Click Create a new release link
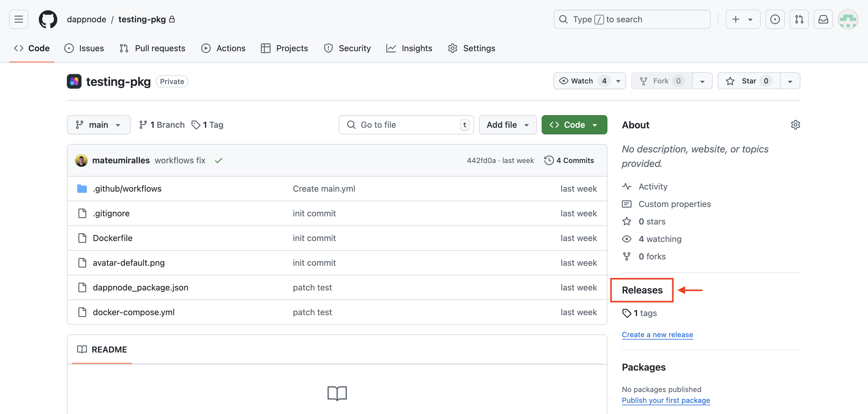The image size is (868, 414). (657, 334)
